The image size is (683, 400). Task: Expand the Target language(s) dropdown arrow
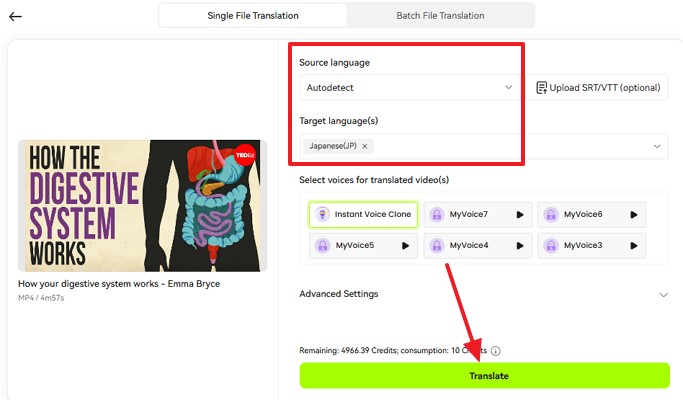pos(657,146)
